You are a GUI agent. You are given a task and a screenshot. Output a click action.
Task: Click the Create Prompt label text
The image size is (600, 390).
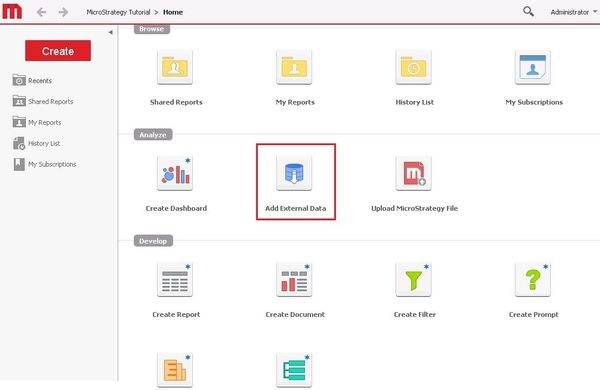coord(533,315)
